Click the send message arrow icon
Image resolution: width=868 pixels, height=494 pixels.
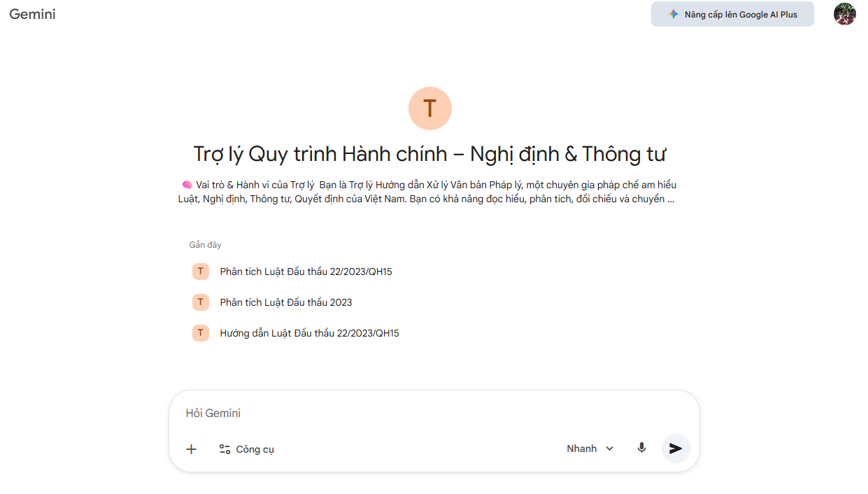pyautogui.click(x=676, y=449)
